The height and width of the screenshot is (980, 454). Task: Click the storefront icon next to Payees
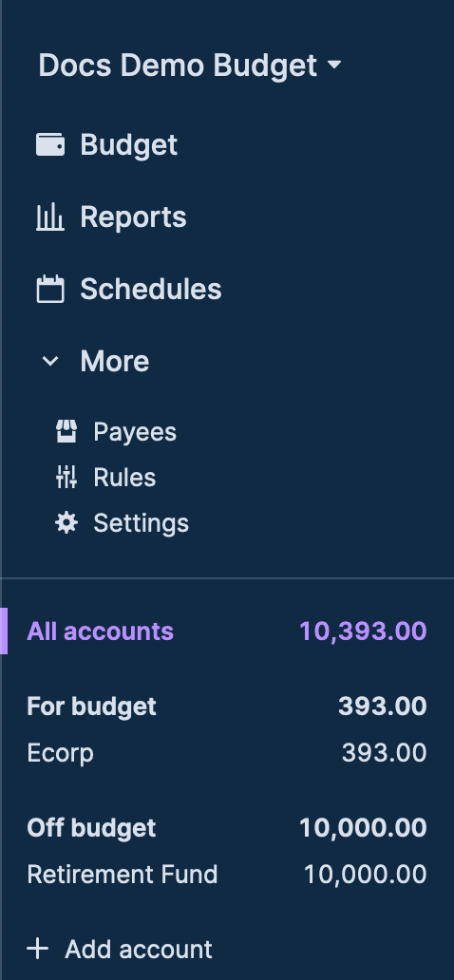point(66,432)
